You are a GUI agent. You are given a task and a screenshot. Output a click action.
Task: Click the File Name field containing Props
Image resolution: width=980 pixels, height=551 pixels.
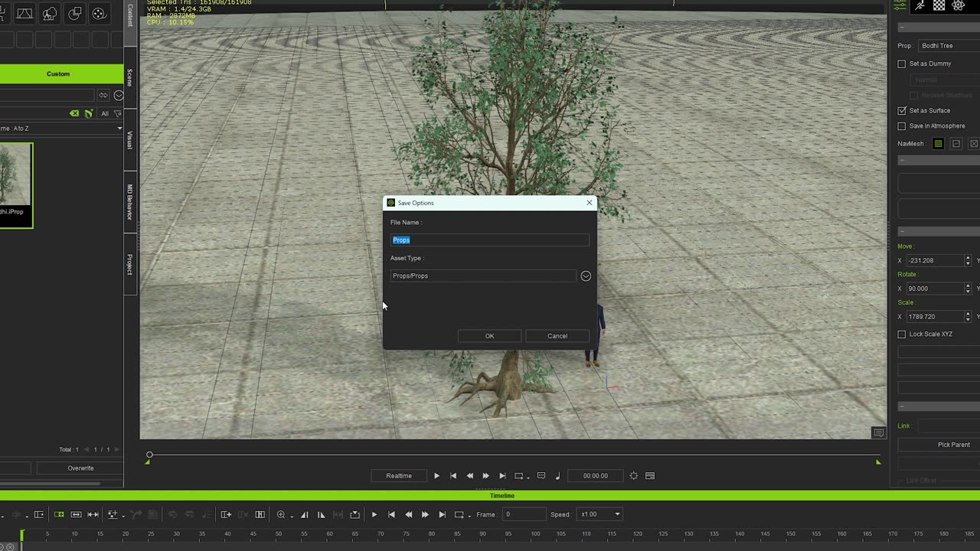pyautogui.click(x=490, y=240)
